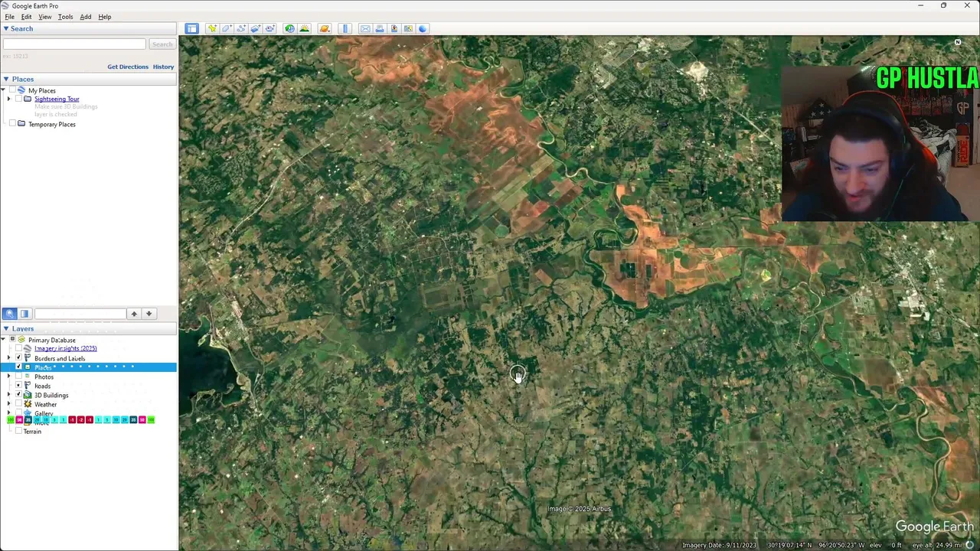Click the 3D Buildings layer icon
This screenshot has height=551, width=980.
(28, 395)
